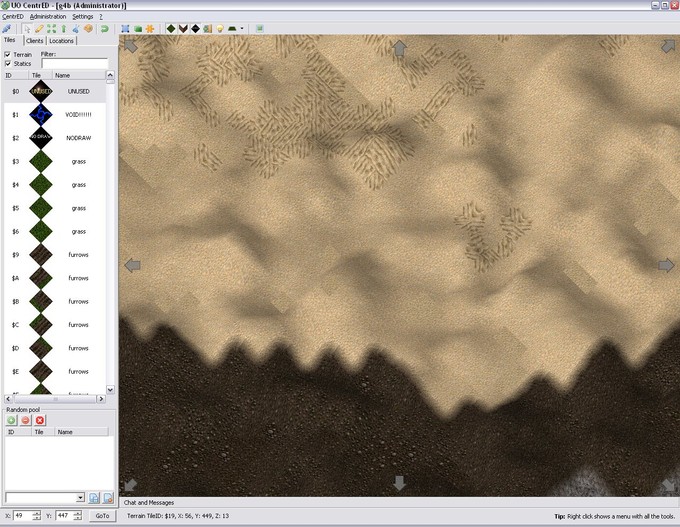Image resolution: width=680 pixels, height=527 pixels.
Task: Click the orange star toolbar icon
Action: pos(150,29)
